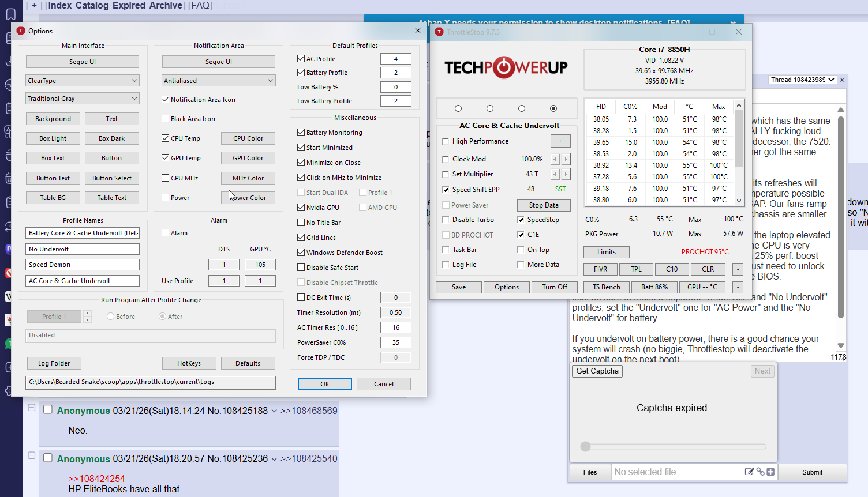Open the ClearType font smoothing dropdown
868x497 pixels.
point(83,81)
